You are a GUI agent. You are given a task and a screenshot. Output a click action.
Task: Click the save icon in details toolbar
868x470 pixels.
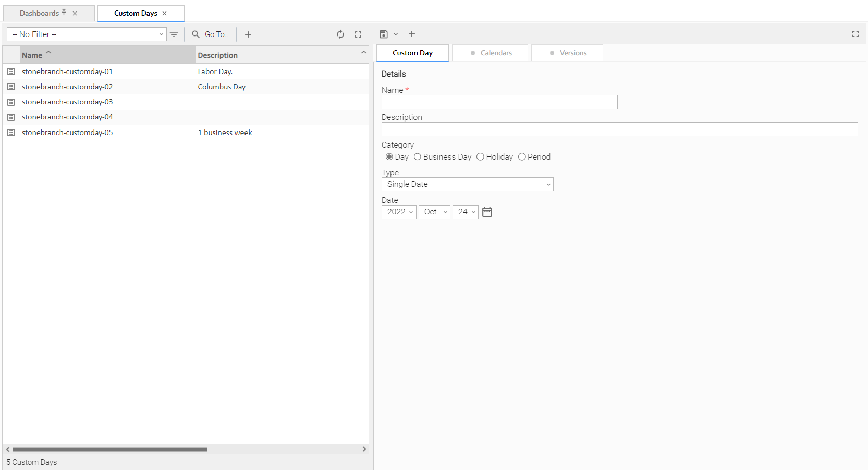pos(384,34)
